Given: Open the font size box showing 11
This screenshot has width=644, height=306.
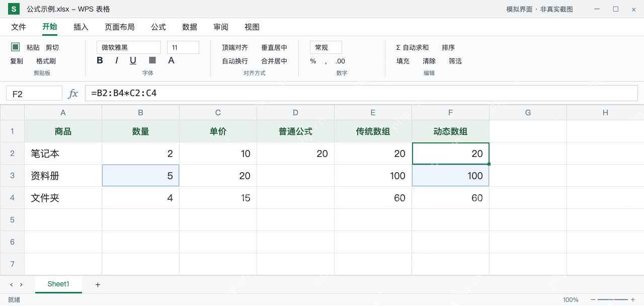Looking at the screenshot, I should [183, 47].
